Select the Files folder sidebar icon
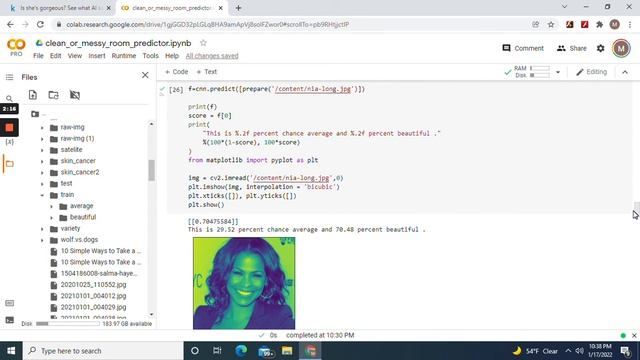Viewport: 640px width, 360px height. 9,164
